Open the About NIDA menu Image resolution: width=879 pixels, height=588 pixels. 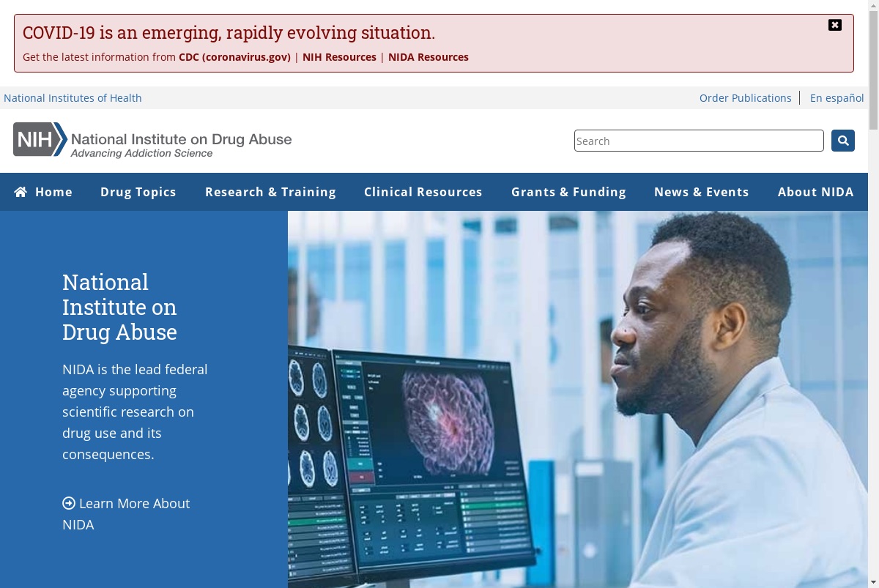(816, 192)
